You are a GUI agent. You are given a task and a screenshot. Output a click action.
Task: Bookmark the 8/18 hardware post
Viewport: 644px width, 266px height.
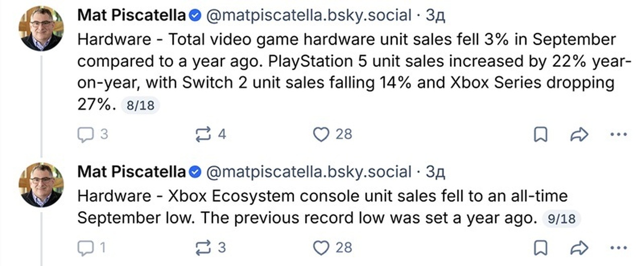click(540, 134)
